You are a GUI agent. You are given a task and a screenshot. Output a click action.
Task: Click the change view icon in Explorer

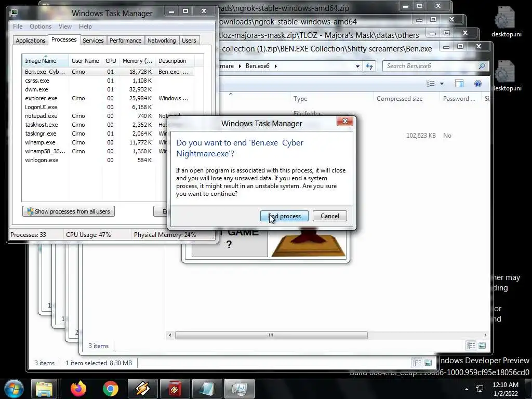point(430,84)
